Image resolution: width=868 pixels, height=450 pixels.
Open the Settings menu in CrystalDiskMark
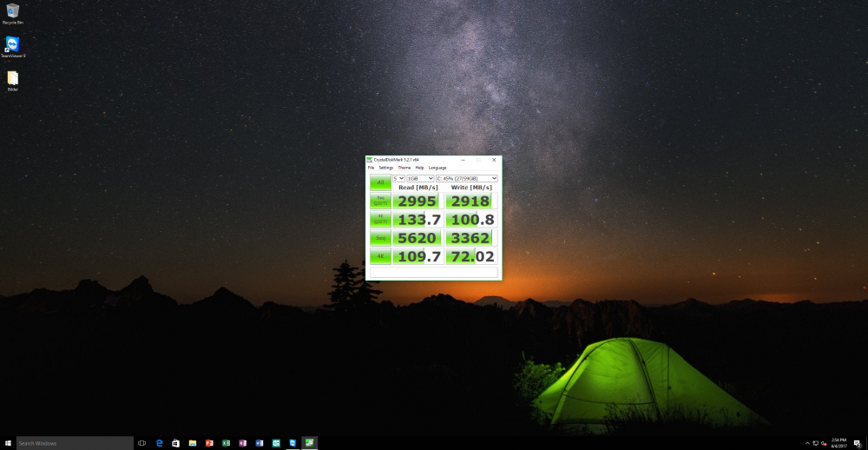click(386, 168)
